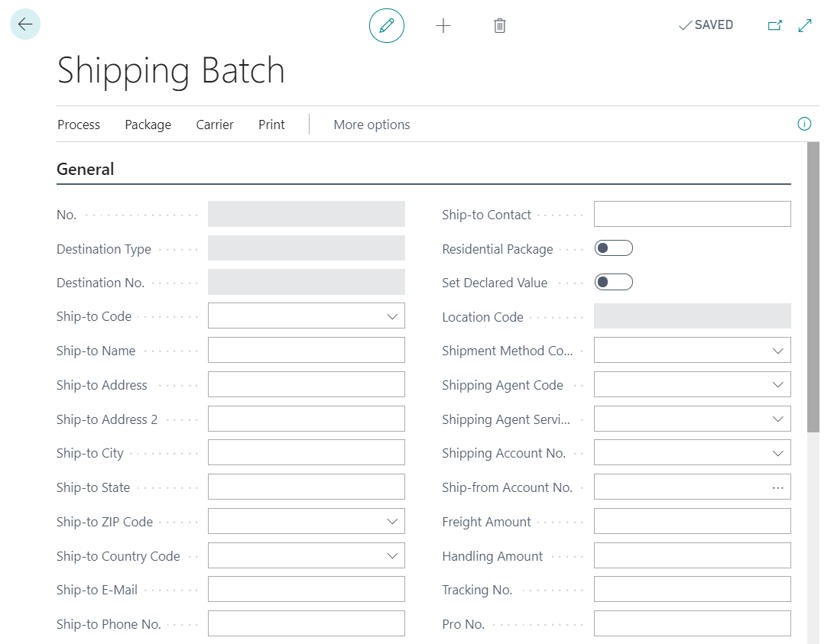Click the plus icon to create new
This screenshot has height=644, width=834.
click(443, 25)
